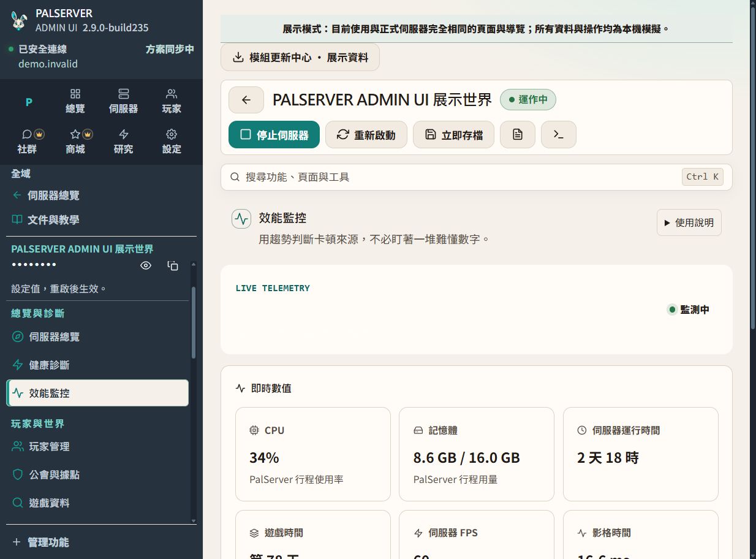Click the 效能監控 pulse icon in header

pos(241,219)
